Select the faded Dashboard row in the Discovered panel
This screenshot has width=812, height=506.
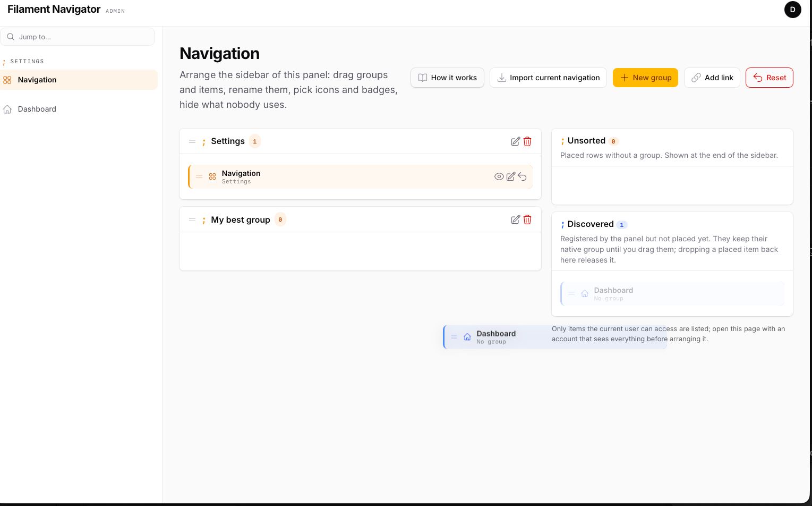pos(672,293)
